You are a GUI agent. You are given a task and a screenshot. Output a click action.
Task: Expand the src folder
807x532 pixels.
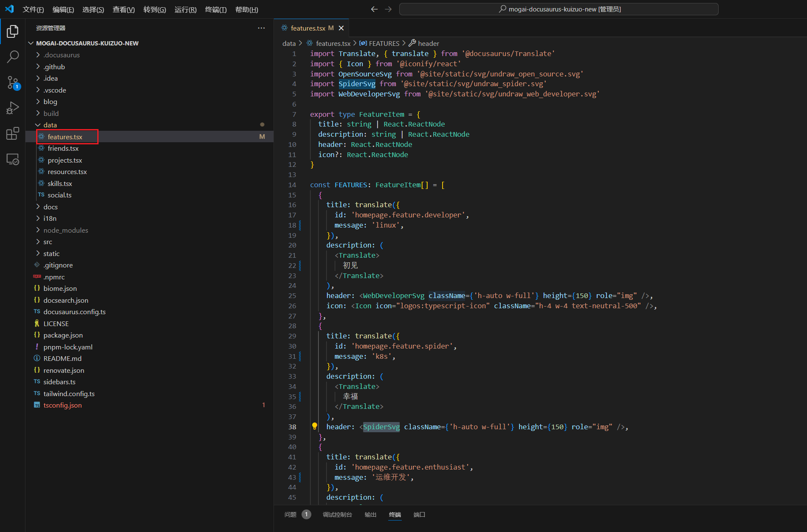[x=38, y=242]
